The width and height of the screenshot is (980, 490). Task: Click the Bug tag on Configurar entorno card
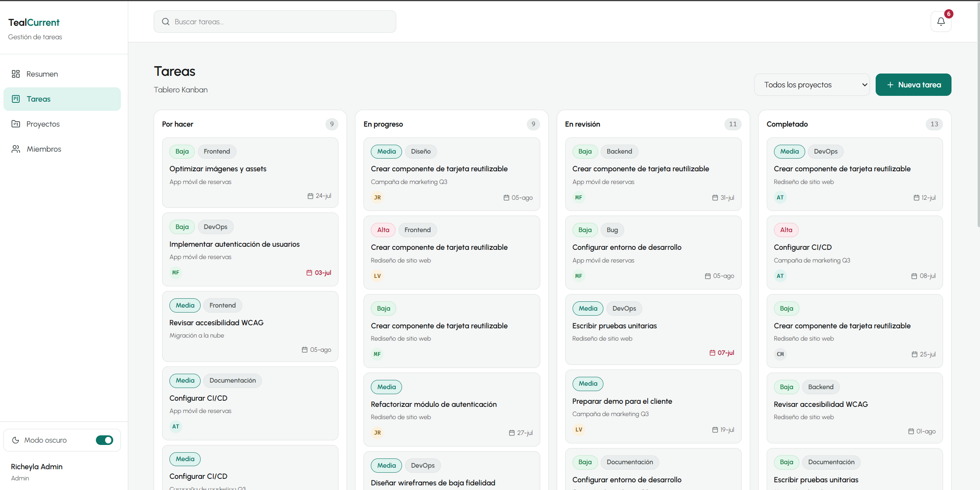[x=612, y=230]
